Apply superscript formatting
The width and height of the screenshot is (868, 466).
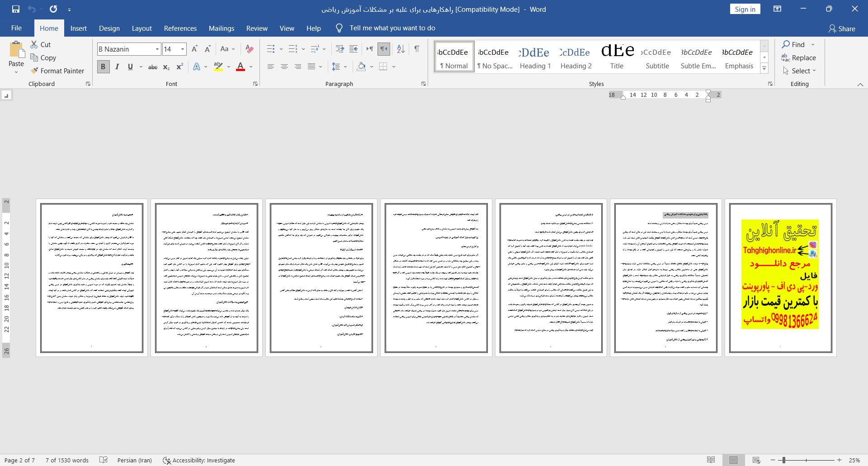pyautogui.click(x=179, y=67)
